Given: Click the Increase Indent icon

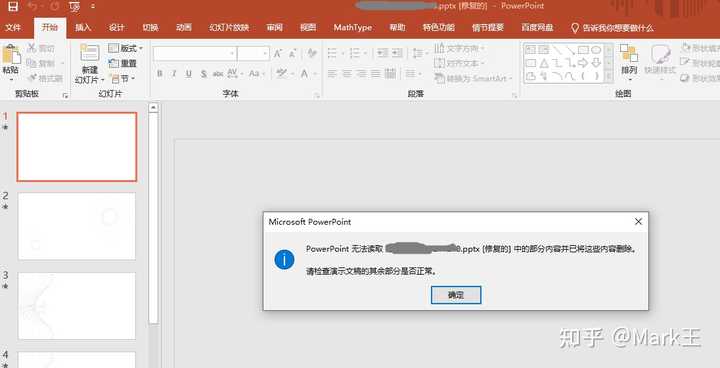Looking at the screenshot, I should click(397, 53).
